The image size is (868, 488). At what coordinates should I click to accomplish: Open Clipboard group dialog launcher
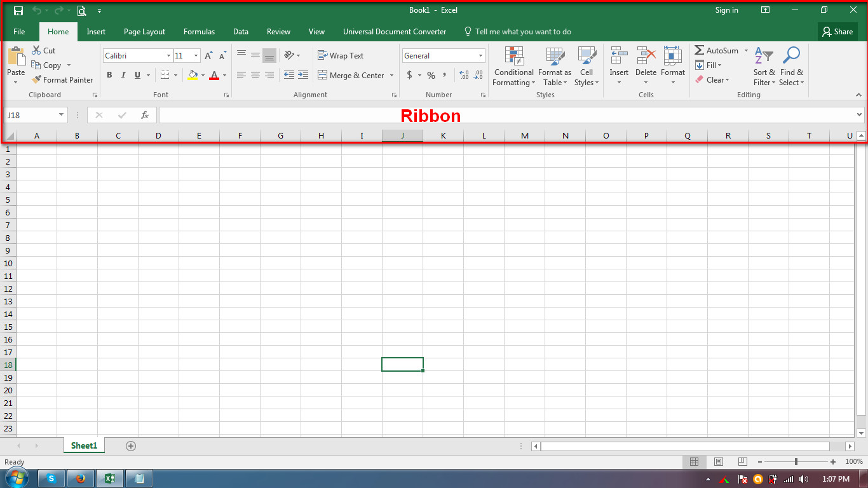[x=95, y=95]
